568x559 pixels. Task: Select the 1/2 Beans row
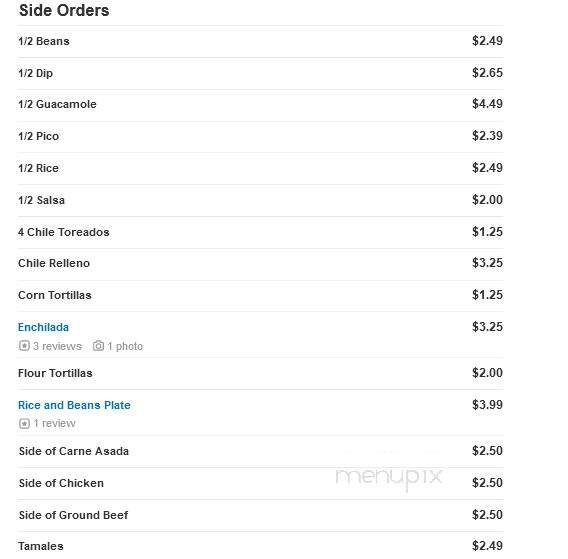click(x=260, y=41)
